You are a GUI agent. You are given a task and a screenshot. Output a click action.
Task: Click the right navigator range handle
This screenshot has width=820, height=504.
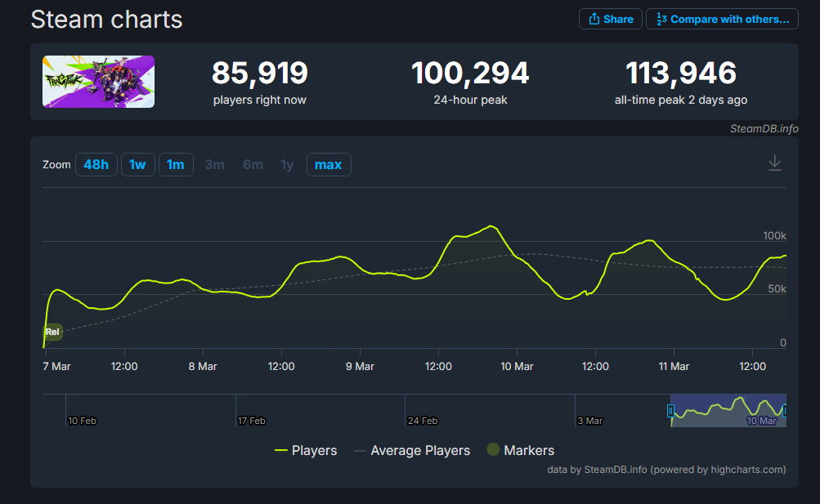coord(785,411)
